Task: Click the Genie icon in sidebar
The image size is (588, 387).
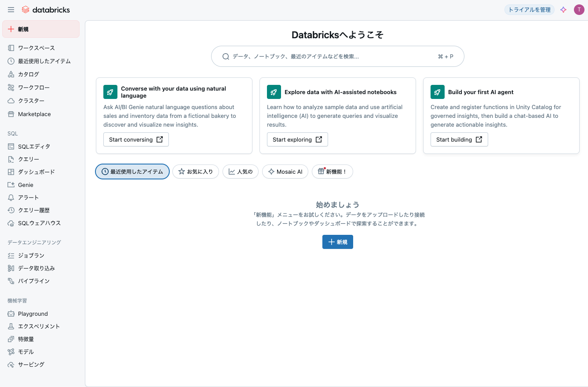Action: 11,185
